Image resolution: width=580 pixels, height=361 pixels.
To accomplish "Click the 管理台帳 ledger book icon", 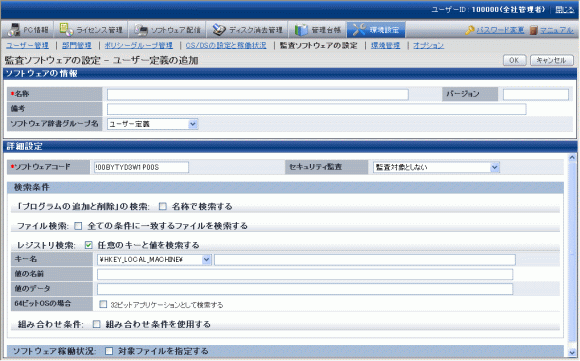I will (301, 30).
